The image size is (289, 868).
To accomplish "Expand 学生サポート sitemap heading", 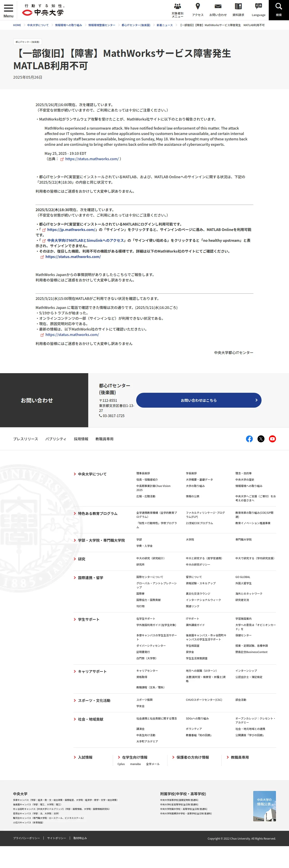I will pos(88,620).
